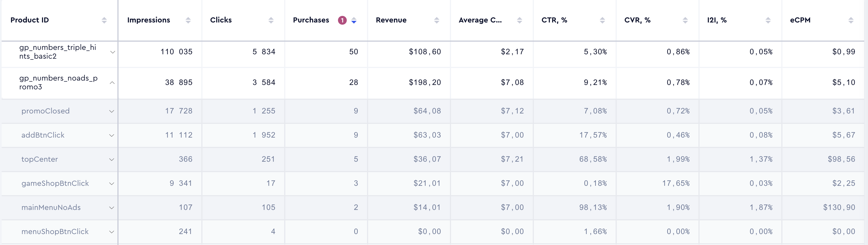Expand gp_numbers_triple_hints_basic2 row
The width and height of the screenshot is (868, 245).
click(x=112, y=52)
